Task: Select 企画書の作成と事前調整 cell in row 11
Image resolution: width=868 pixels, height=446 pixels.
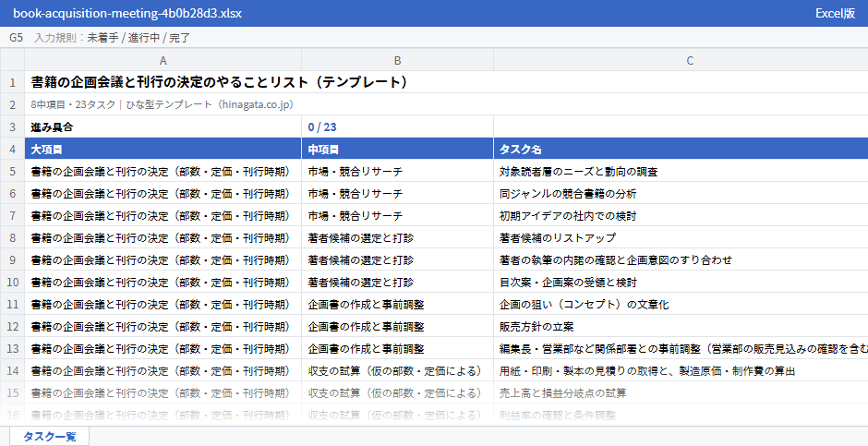Action: 397,305
